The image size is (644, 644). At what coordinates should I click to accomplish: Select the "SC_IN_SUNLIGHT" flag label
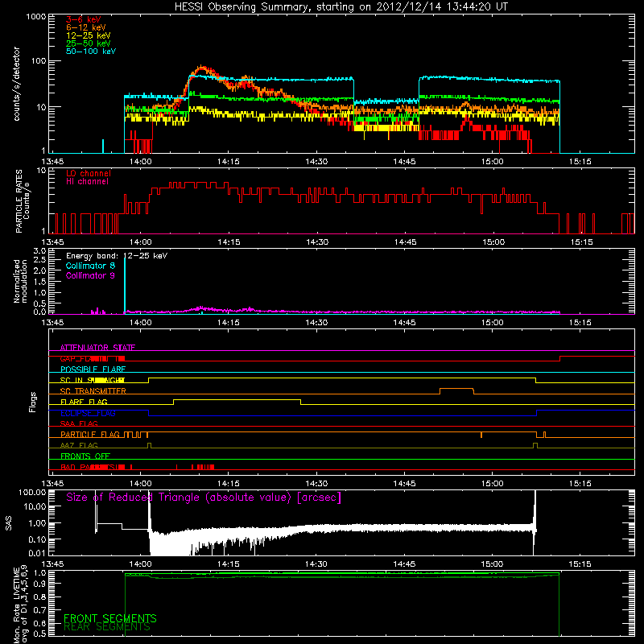(92, 380)
